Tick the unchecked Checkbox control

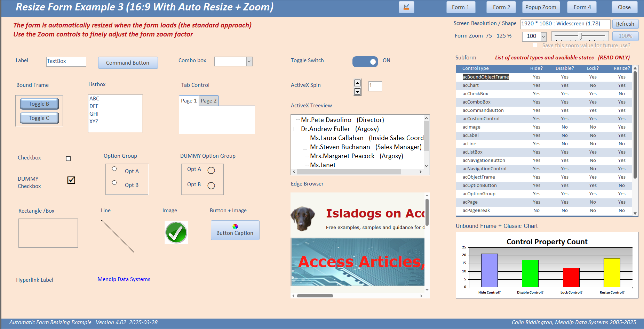[69, 158]
